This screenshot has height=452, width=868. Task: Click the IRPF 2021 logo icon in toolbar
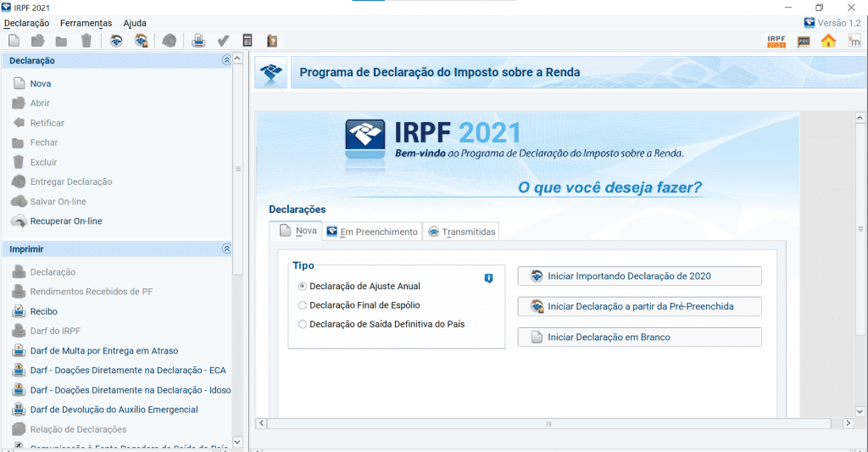(776, 41)
